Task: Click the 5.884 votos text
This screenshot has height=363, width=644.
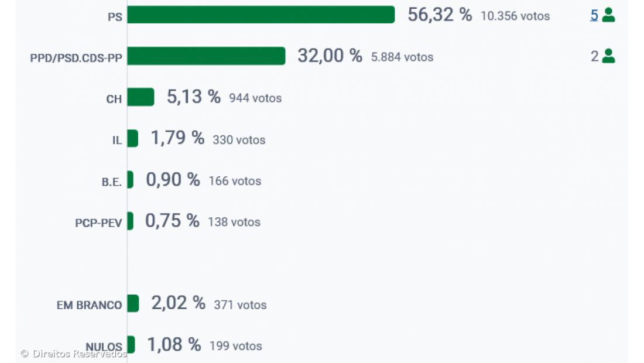Action: tap(402, 57)
